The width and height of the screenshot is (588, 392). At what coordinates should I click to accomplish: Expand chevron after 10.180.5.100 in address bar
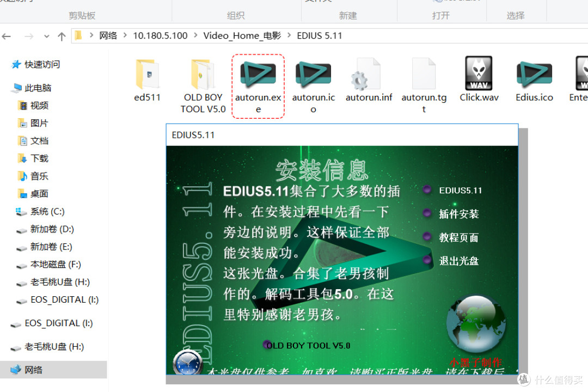(195, 35)
